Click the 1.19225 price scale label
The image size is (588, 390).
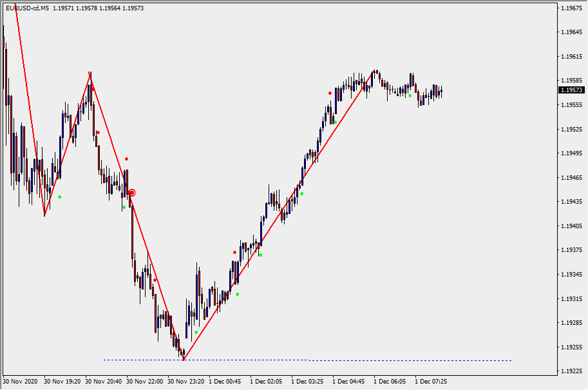[x=571, y=371]
